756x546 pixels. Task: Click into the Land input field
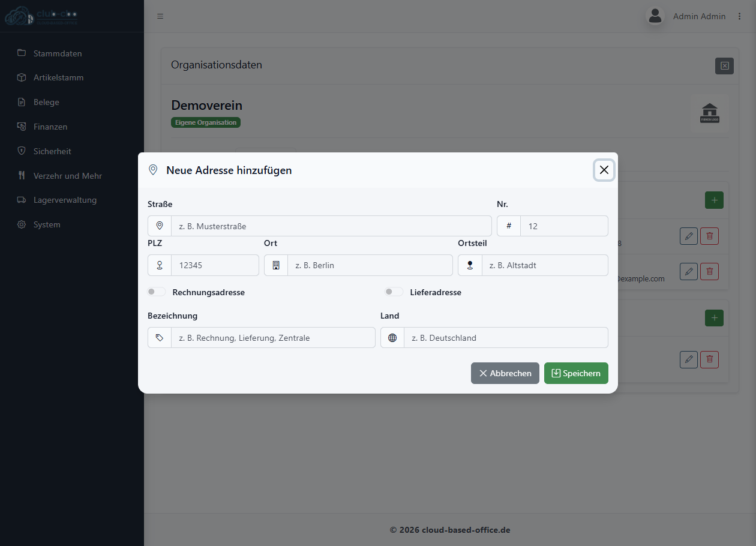506,337
